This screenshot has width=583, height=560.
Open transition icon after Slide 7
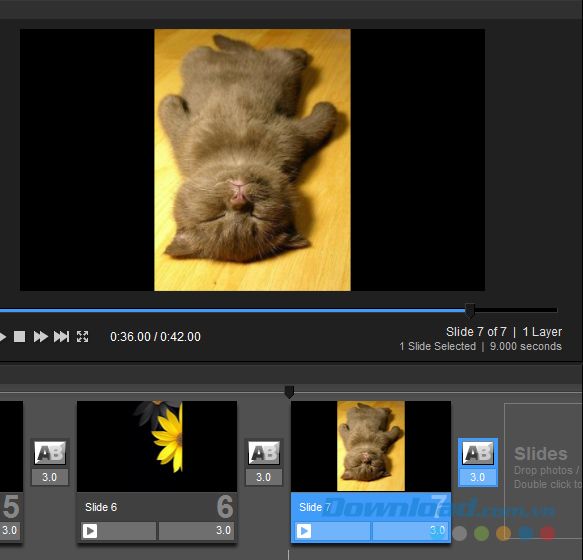(x=478, y=453)
